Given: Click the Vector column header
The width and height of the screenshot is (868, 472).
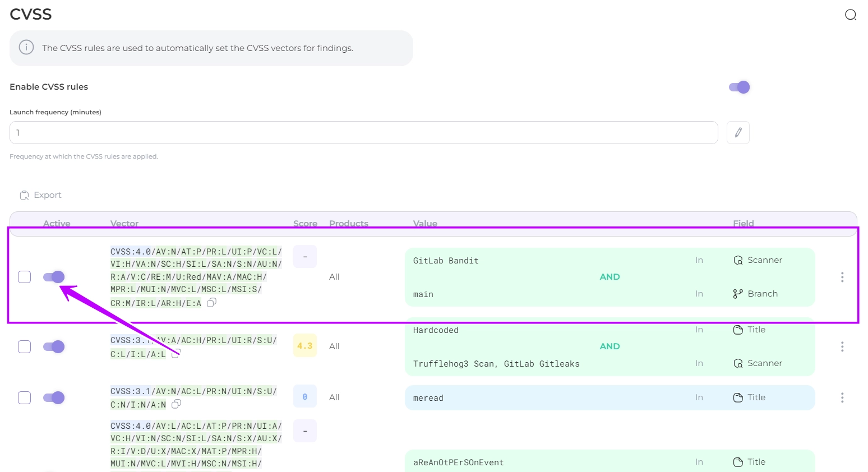Looking at the screenshot, I should [x=124, y=223].
